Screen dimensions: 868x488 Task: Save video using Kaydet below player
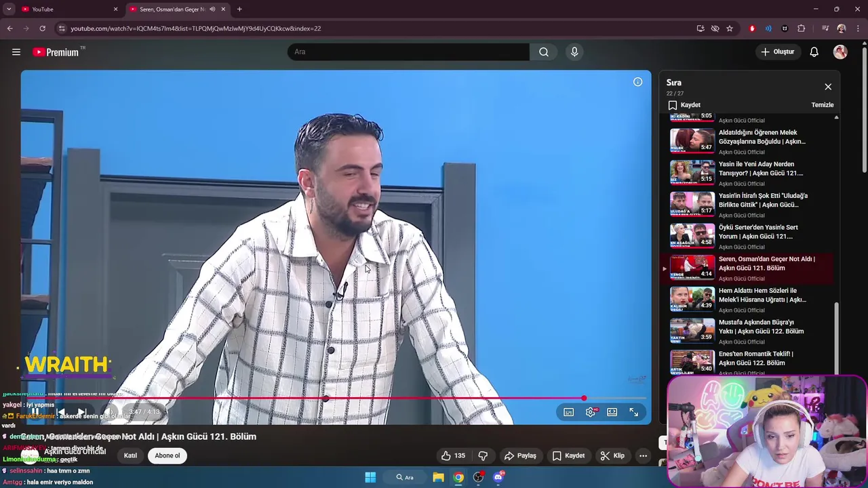click(x=568, y=455)
